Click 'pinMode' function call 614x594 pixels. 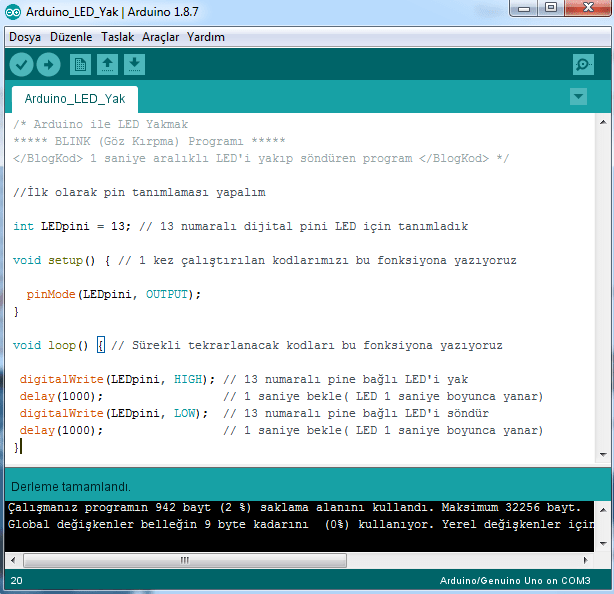click(51, 294)
